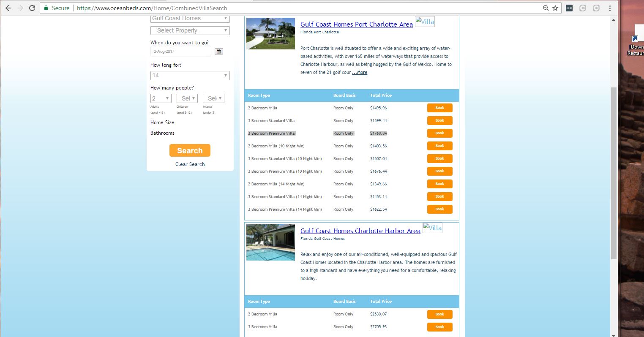Click the Clear Search link
The width and height of the screenshot is (644, 337).
[x=190, y=164]
